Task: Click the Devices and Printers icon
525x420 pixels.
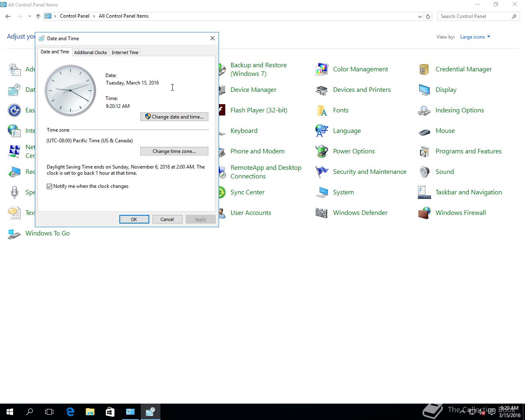Action: (x=322, y=90)
